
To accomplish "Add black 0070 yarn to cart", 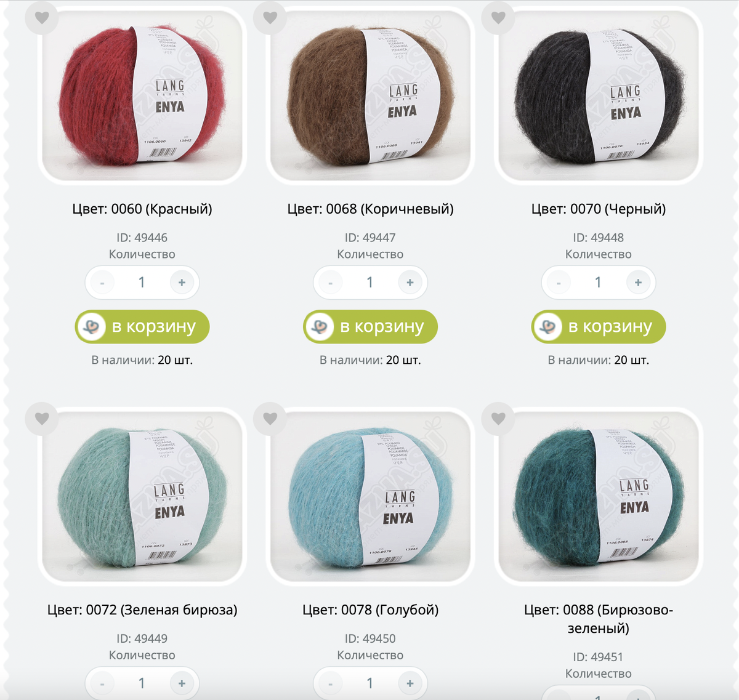I will (x=599, y=326).
